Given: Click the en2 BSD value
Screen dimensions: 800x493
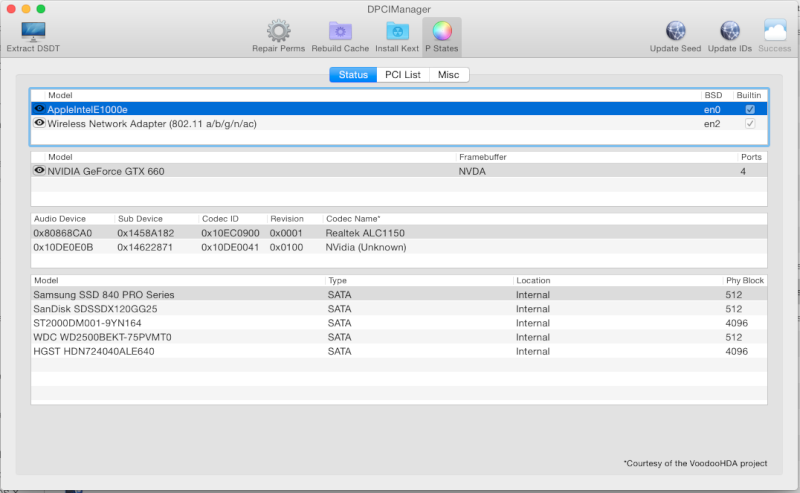Looking at the screenshot, I should click(712, 124).
